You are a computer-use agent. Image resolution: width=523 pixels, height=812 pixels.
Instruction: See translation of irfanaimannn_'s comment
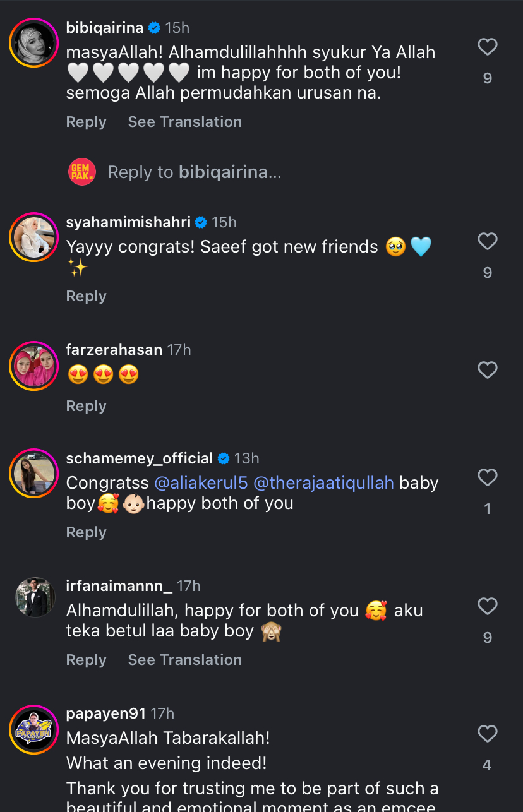[184, 660]
